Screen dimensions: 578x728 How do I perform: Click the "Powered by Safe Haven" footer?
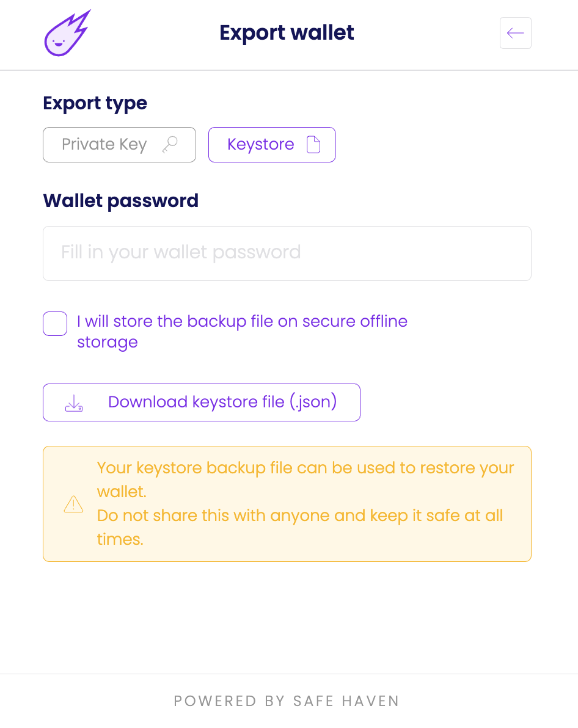coord(287,701)
